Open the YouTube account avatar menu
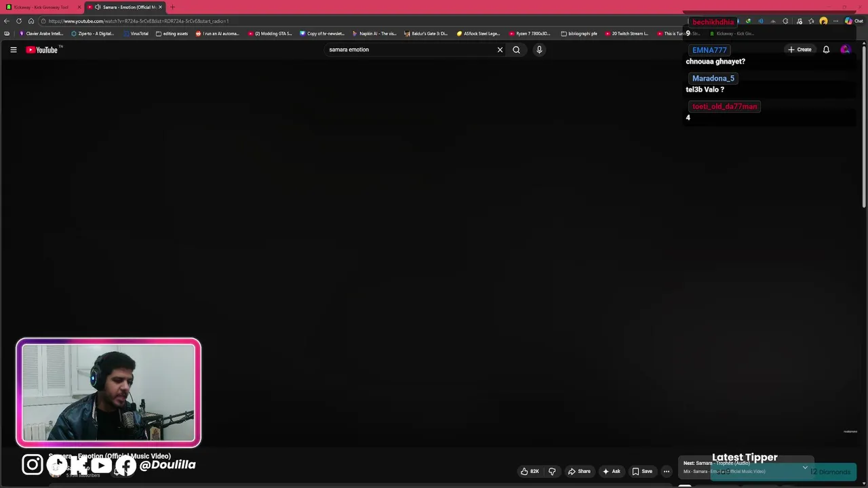 click(x=845, y=49)
